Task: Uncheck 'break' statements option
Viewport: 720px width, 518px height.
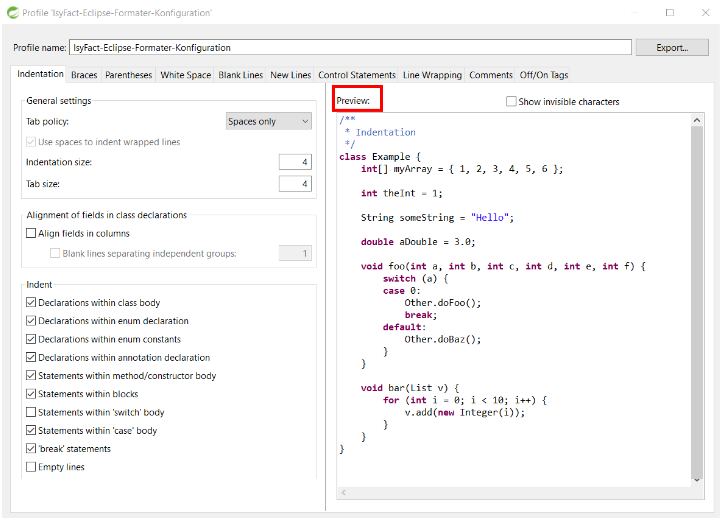Action: click(31, 449)
